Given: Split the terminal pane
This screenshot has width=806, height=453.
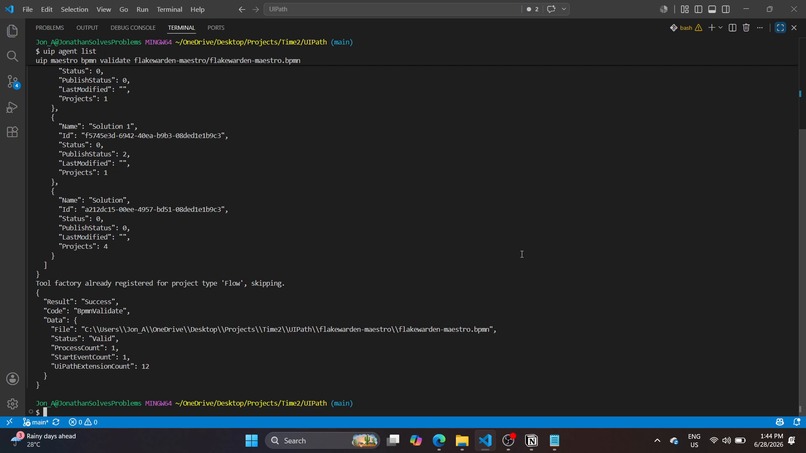Looking at the screenshot, I should coord(732,28).
